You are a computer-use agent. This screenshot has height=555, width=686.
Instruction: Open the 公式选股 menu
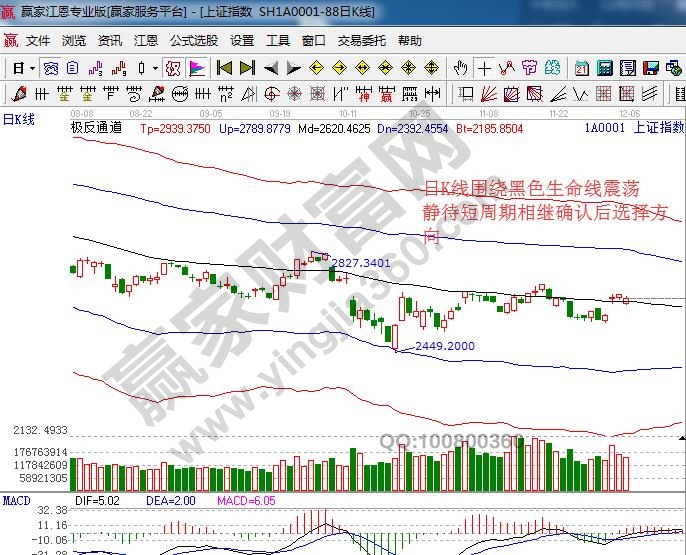[193, 41]
